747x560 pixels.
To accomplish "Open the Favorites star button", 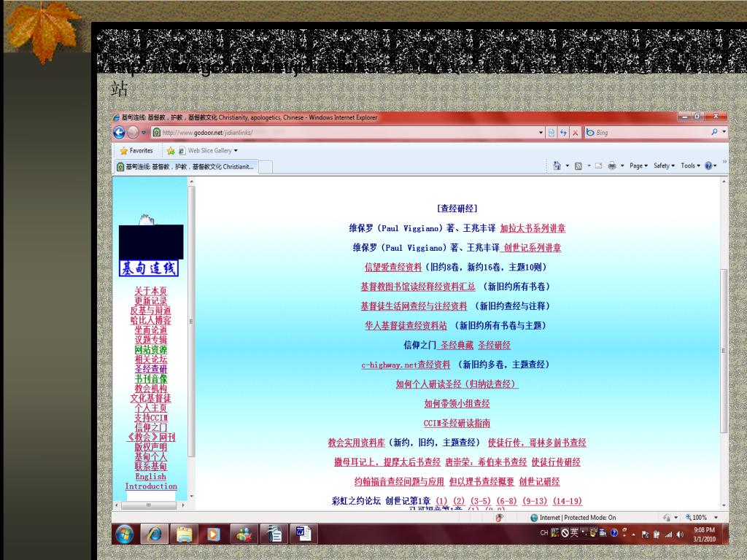I will click(x=136, y=150).
